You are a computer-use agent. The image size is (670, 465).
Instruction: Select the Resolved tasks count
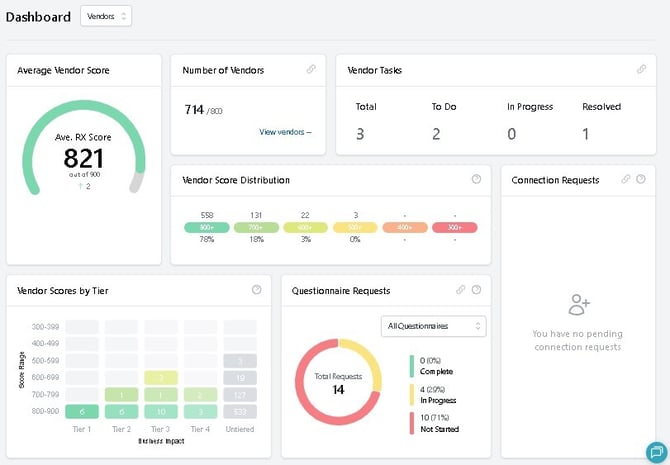click(x=586, y=134)
